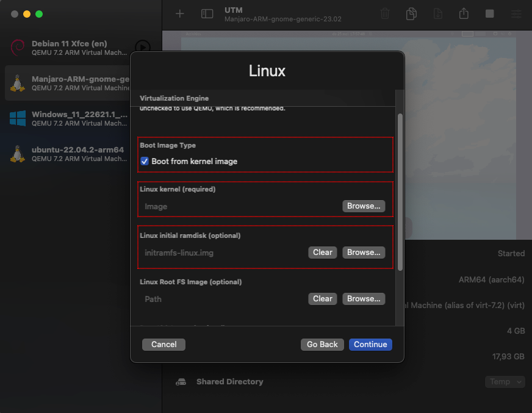Click Go Back in the Linux dialog
532x413 pixels.
point(322,345)
